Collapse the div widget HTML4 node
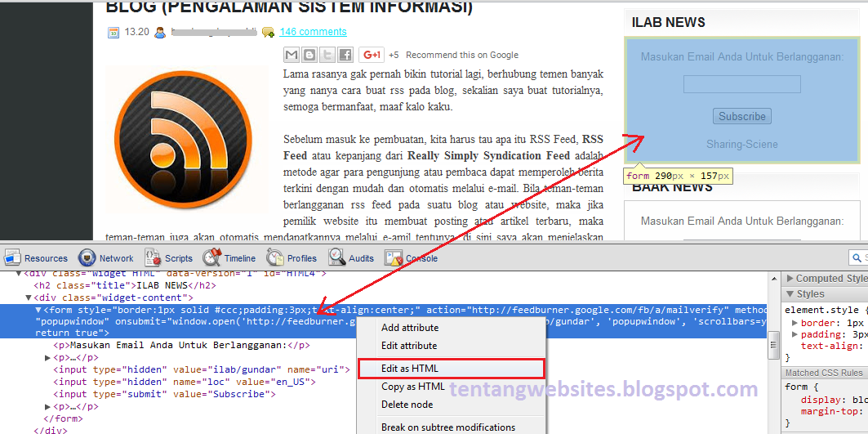This screenshot has width=868, height=434. click(x=20, y=273)
